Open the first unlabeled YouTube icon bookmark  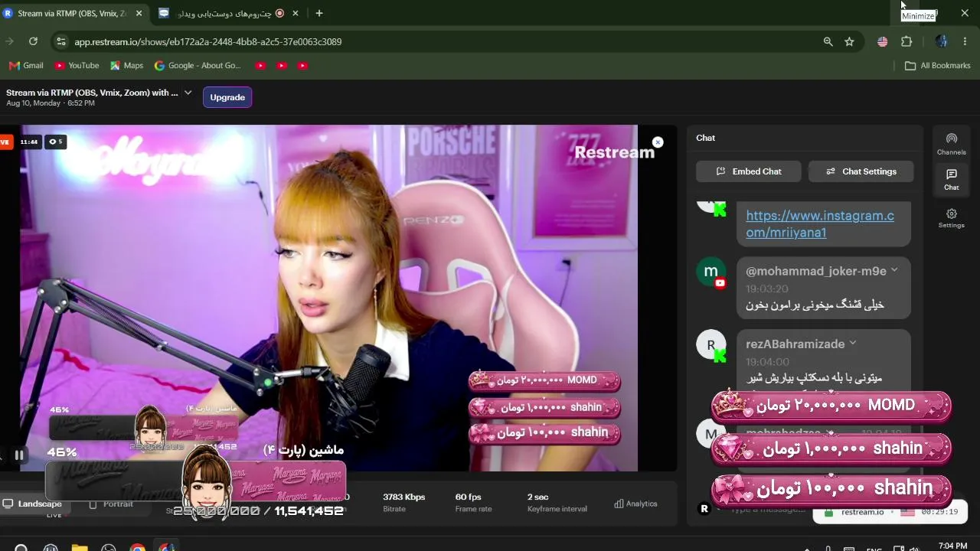click(x=260, y=66)
